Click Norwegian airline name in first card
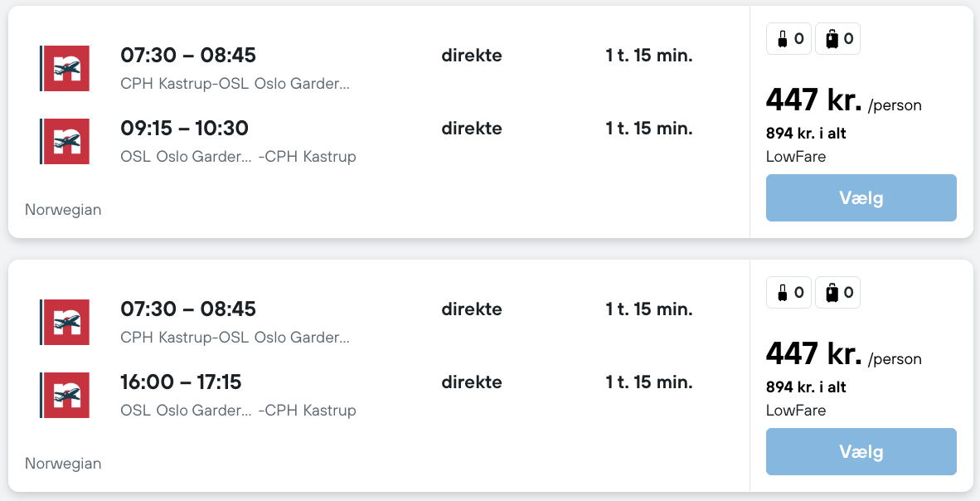Screen dimensions: 980x501 click(63, 210)
